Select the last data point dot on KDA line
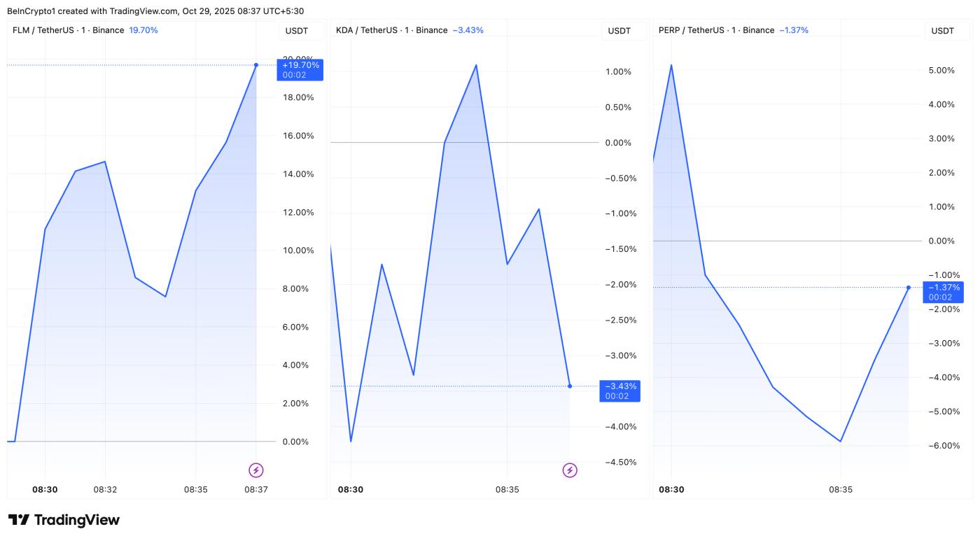This screenshot has height=541, width=980. click(570, 386)
